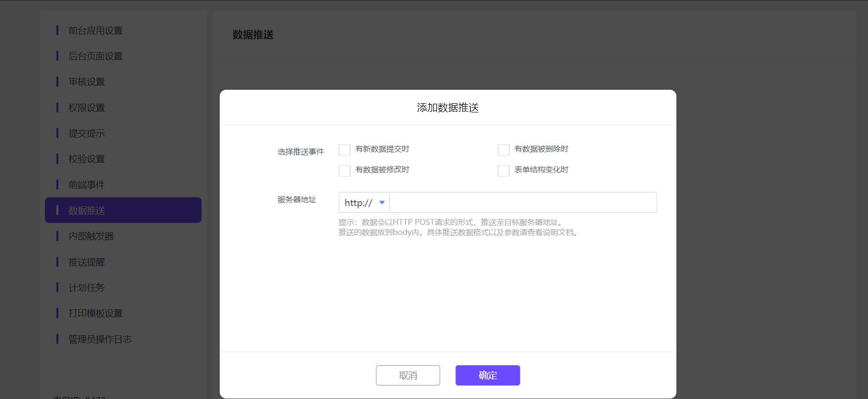Select the highlighted 数据推送 sidebar item
Viewport: 868px width, 399px height.
pyautogui.click(x=123, y=210)
